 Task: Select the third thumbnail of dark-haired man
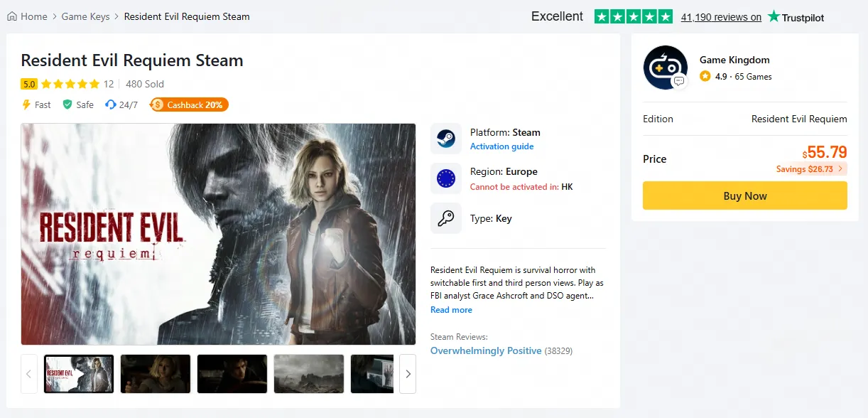point(232,374)
